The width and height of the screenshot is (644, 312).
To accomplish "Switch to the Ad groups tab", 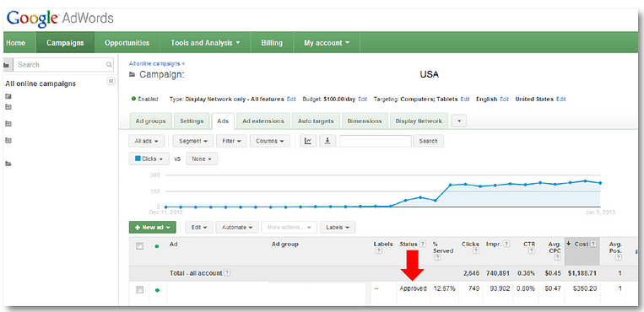I will click(x=151, y=121).
